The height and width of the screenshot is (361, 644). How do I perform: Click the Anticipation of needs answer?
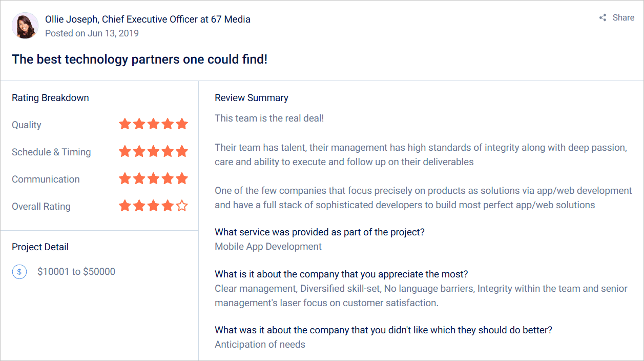(260, 345)
